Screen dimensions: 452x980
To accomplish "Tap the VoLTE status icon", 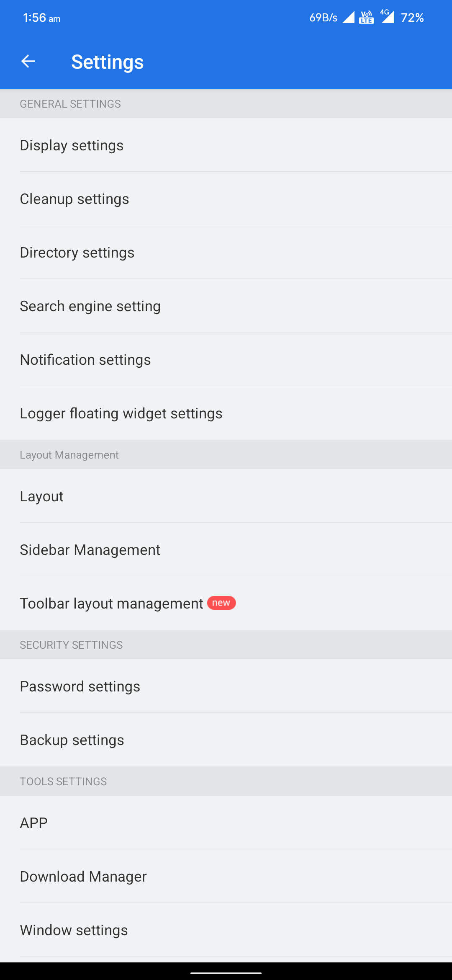I will click(366, 17).
